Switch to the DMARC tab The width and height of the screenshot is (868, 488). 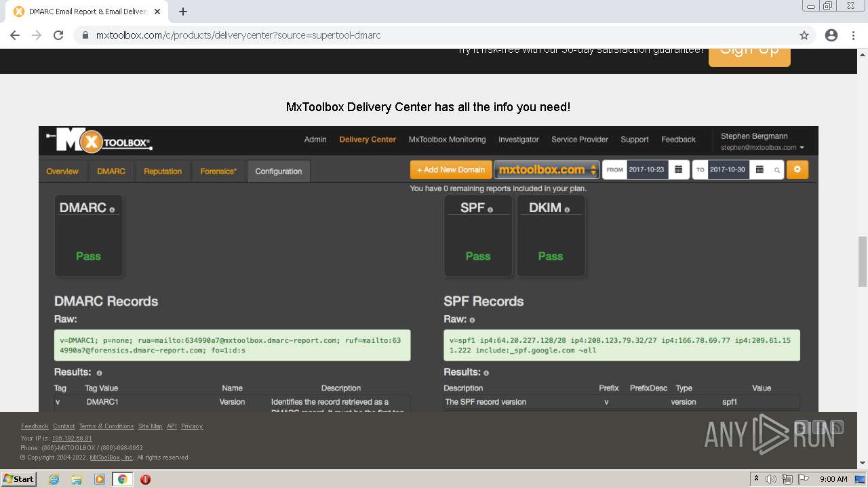[x=111, y=171]
